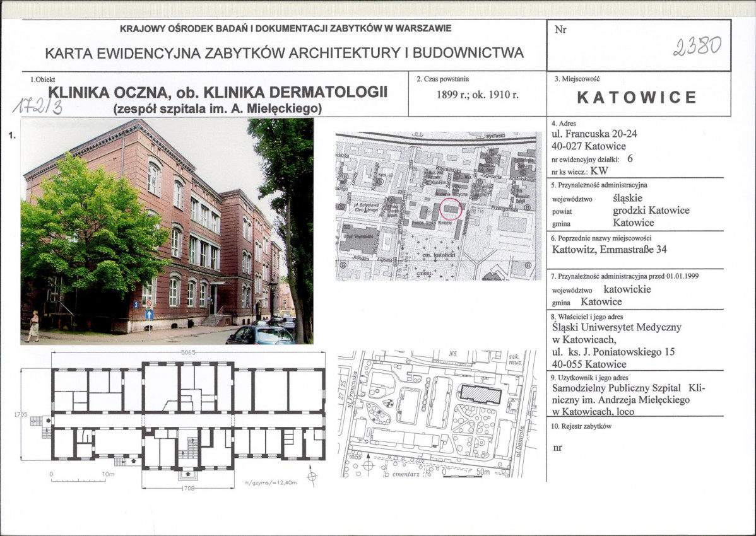756x536 pixels.
Task: Click the red circle marker on the city map
Action: [450, 209]
